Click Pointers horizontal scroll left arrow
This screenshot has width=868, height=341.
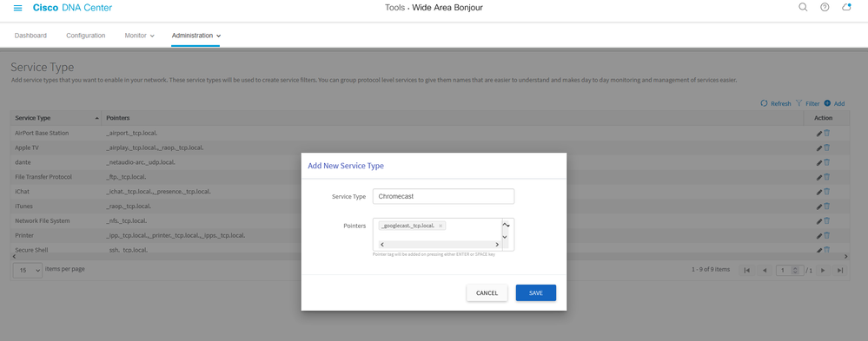(382, 244)
